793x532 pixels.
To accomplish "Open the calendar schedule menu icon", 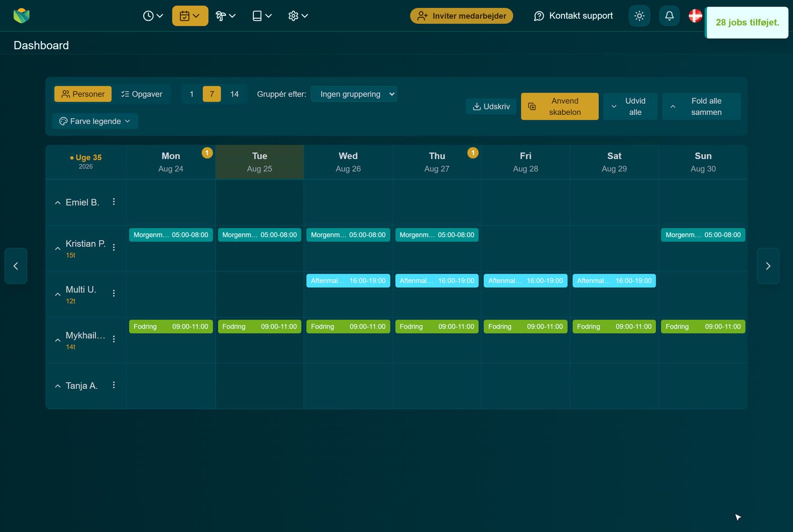I will (190, 16).
